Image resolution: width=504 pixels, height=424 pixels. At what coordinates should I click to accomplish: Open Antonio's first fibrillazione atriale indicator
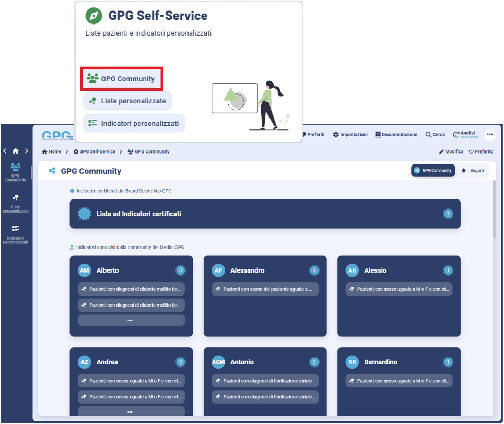point(265,381)
